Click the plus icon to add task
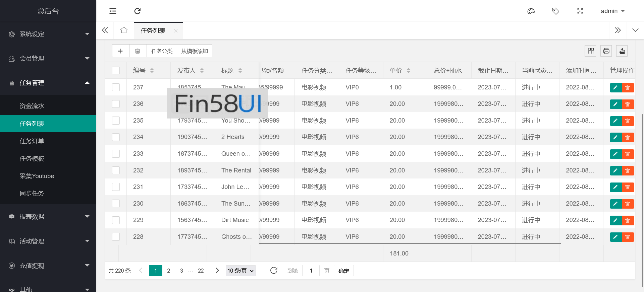Image resolution: width=644 pixels, height=292 pixels. coord(120,51)
